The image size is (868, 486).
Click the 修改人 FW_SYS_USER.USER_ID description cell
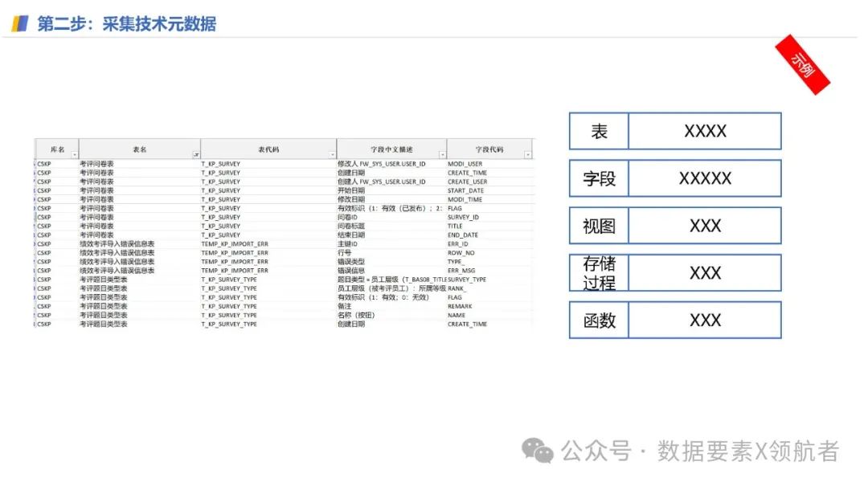[x=392, y=164]
